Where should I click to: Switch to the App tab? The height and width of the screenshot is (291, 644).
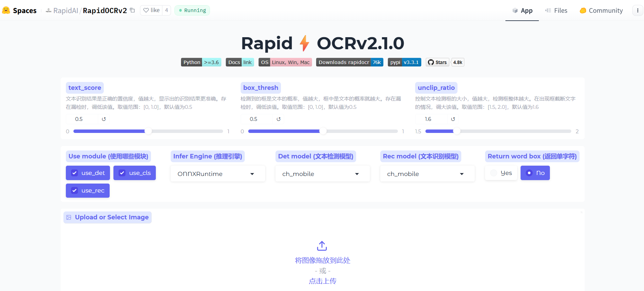522,11
